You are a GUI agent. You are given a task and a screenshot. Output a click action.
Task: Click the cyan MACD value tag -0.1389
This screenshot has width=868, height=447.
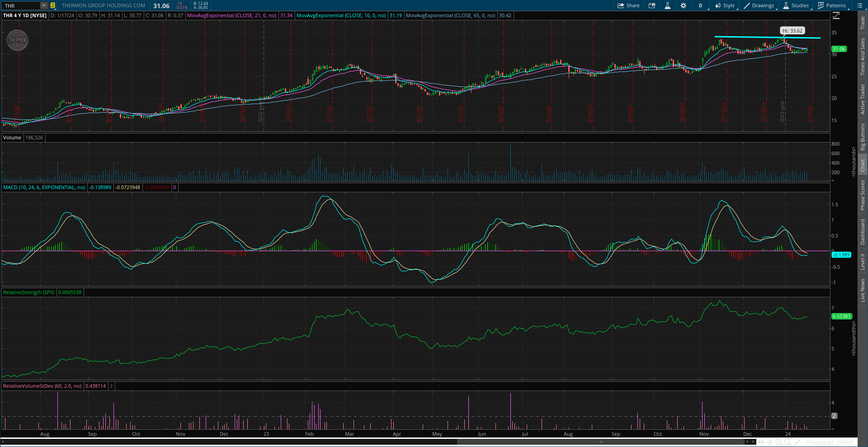[x=841, y=255]
